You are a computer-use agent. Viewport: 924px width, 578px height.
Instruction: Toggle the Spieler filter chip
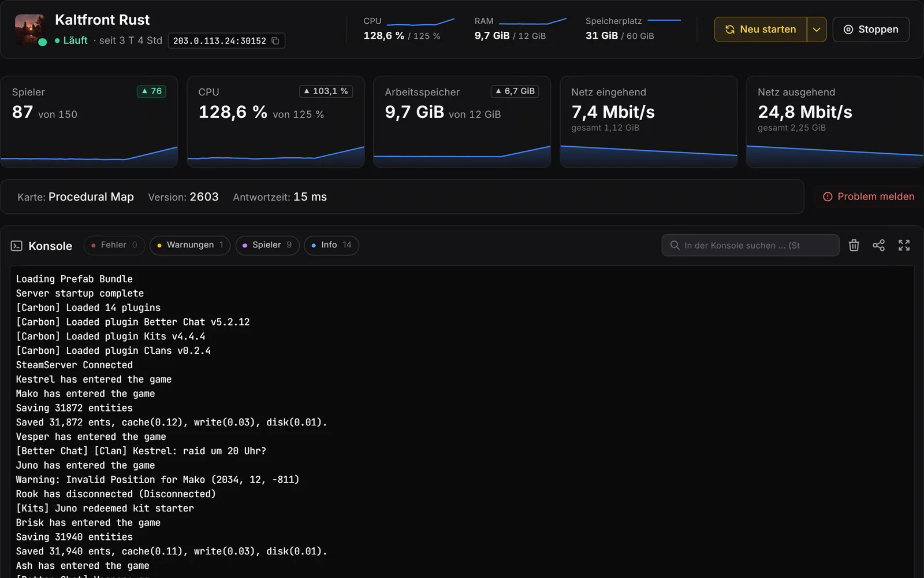[x=267, y=245]
